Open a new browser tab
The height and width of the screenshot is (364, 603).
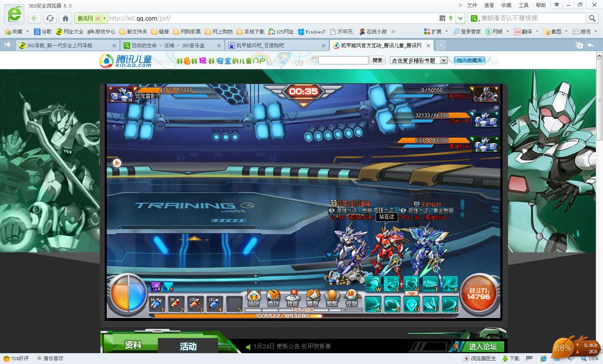(441, 45)
